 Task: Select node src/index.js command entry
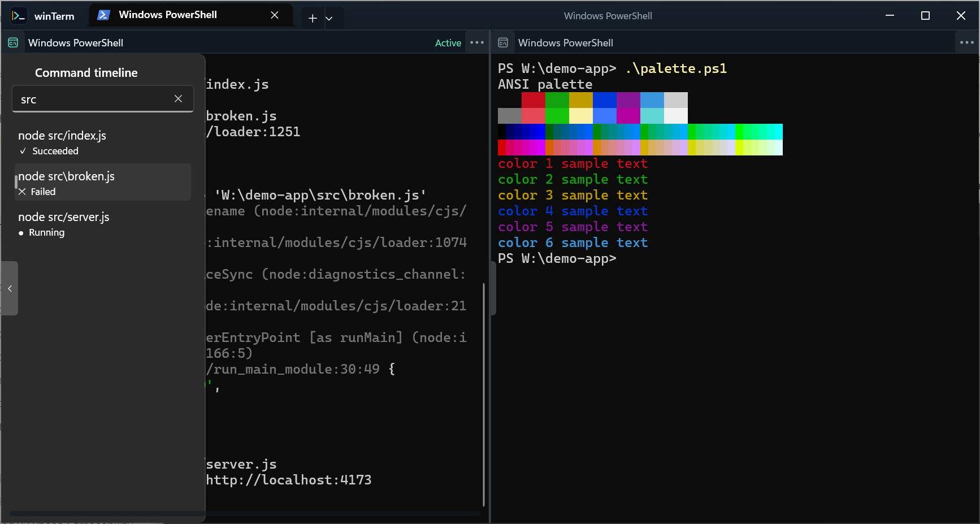pos(102,142)
